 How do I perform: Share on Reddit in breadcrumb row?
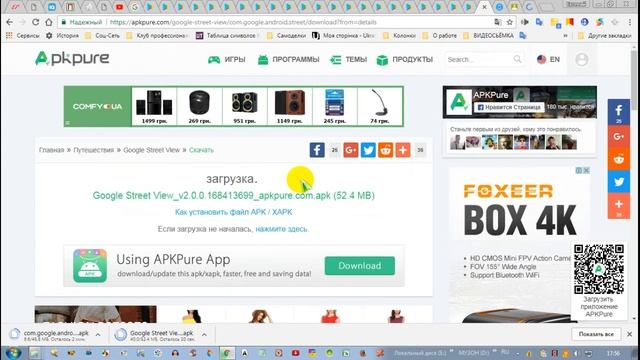(385, 150)
